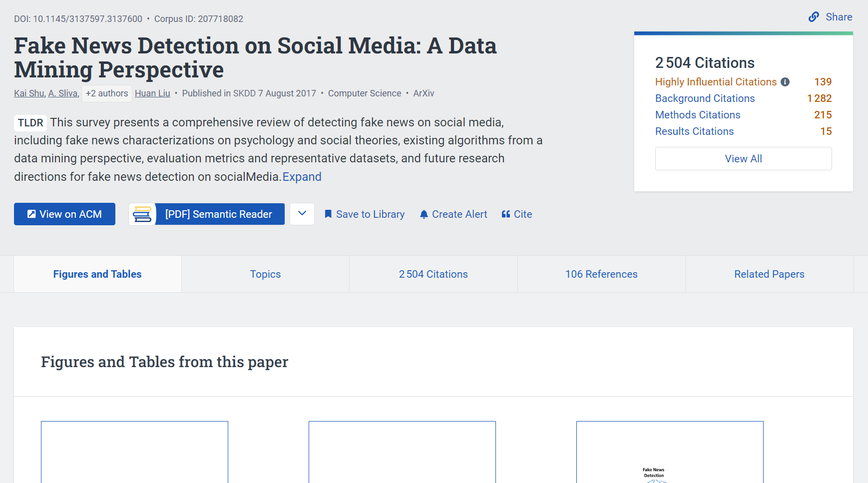Select the Related Papers tab
The image size is (868, 483).
point(769,274)
